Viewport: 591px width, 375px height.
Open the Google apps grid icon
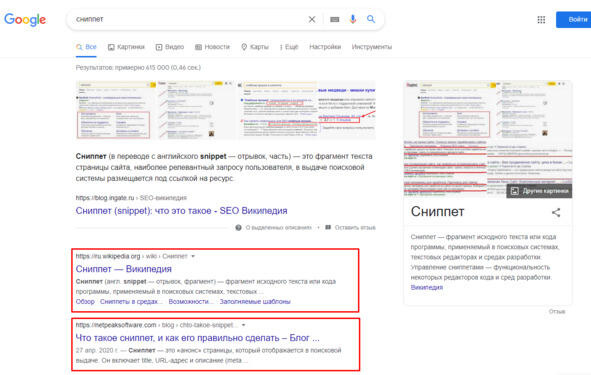[x=541, y=20]
